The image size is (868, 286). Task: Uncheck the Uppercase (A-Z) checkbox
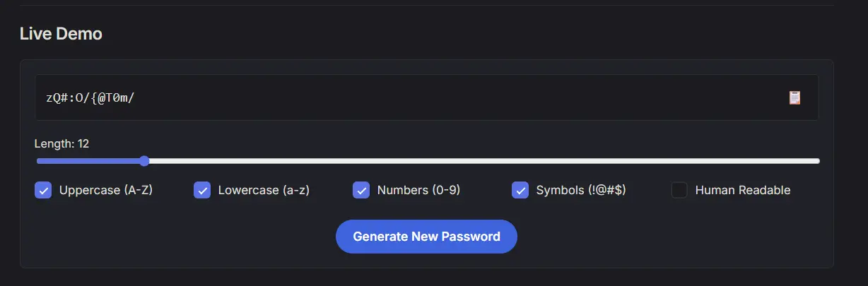point(43,190)
